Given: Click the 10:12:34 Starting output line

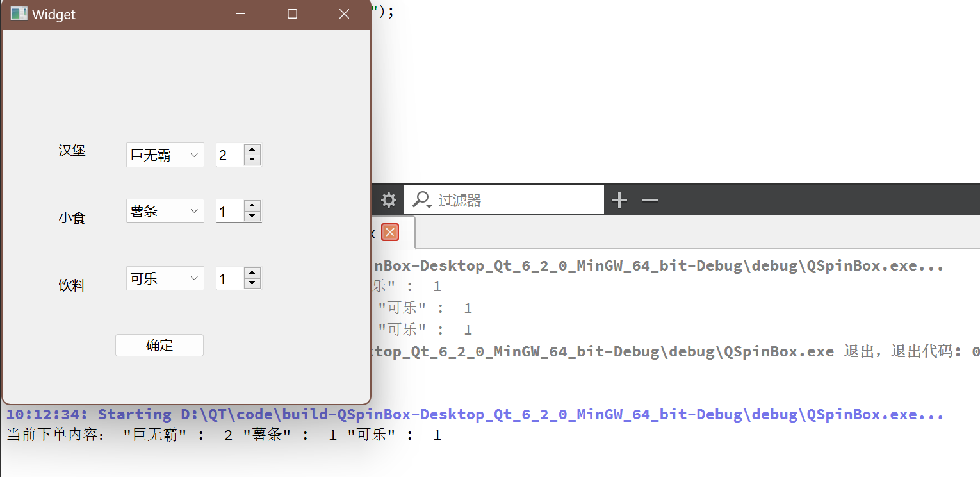Looking at the screenshot, I should click(x=475, y=414).
